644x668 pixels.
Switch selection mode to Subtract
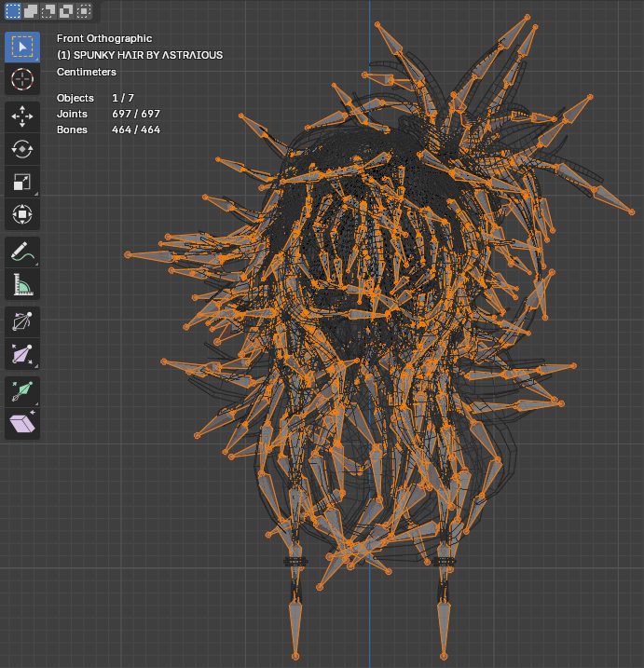[48, 11]
